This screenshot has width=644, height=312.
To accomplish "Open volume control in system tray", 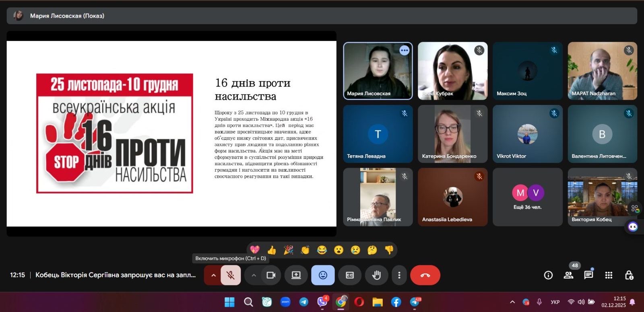I will click(581, 302).
